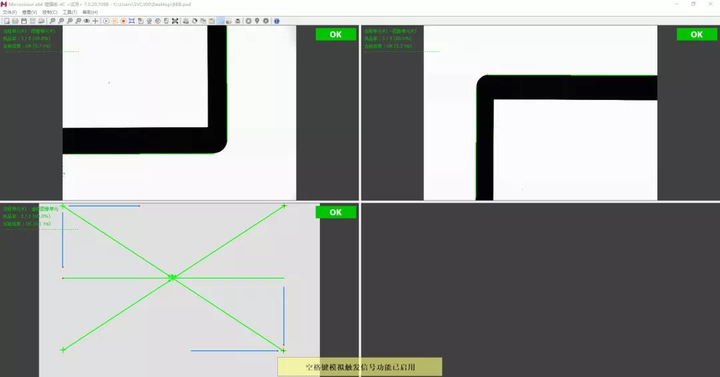The height and width of the screenshot is (377, 720).
Task: Click the OK badge in the bottom-left panel
Action: [336, 212]
